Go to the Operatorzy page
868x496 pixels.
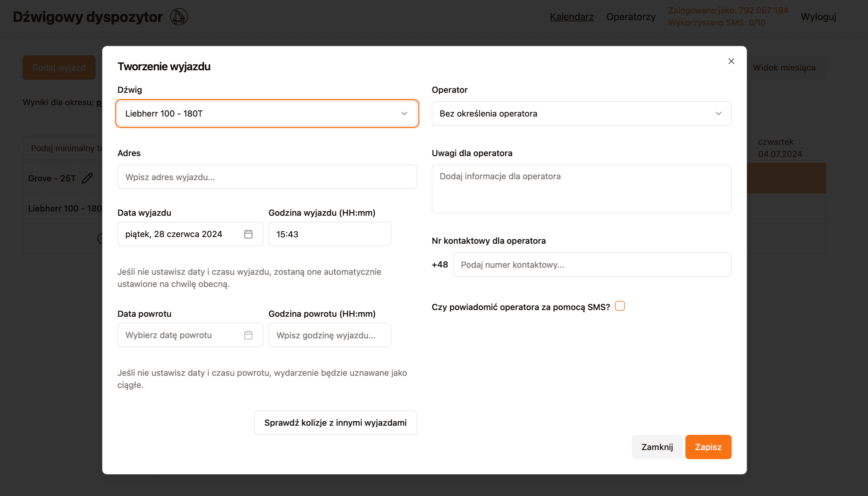(x=630, y=17)
